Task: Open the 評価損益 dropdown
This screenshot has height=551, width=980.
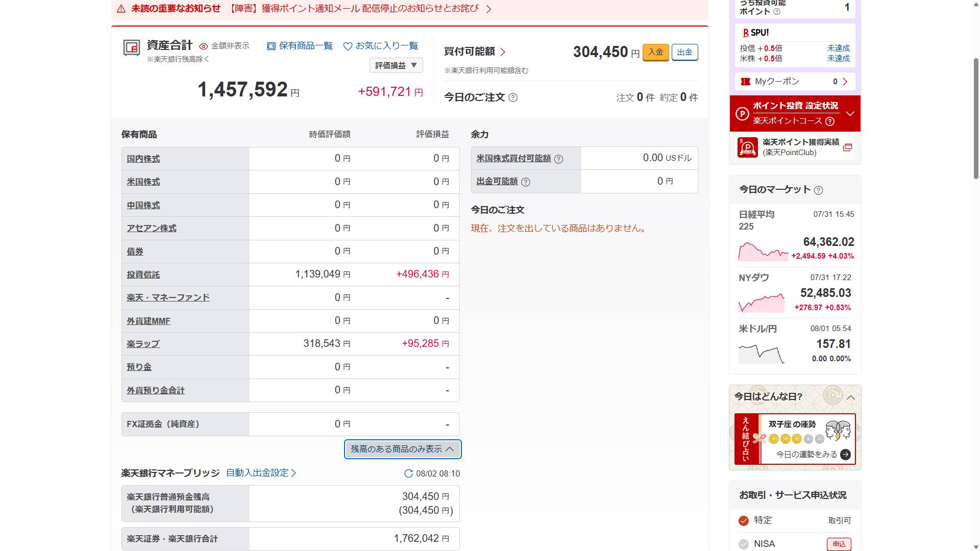Action: (x=396, y=65)
